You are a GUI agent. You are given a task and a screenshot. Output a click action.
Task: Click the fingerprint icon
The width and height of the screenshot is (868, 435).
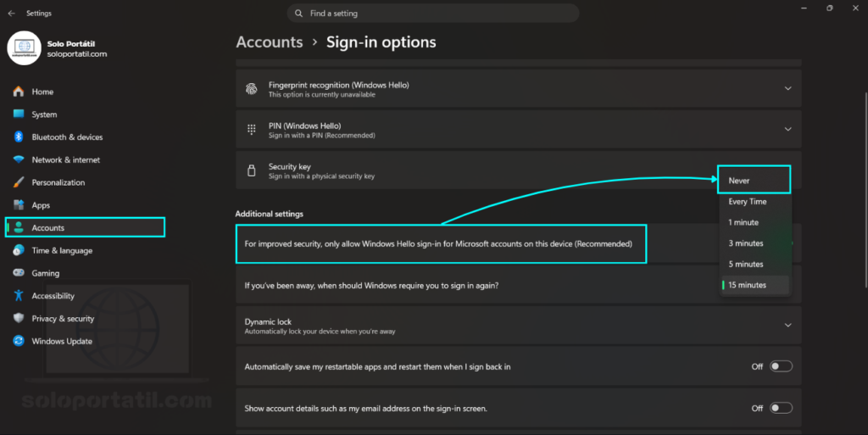coord(251,88)
